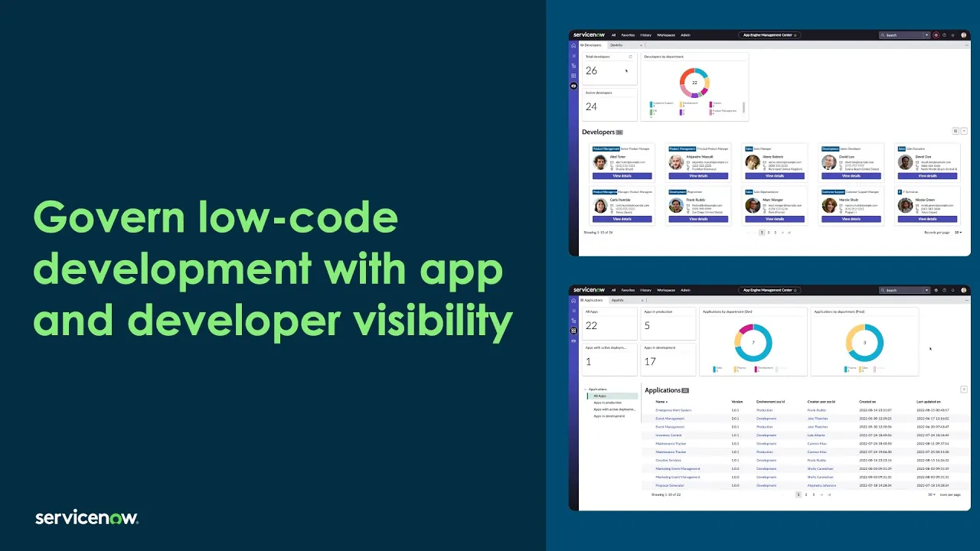Select Apps in development tree item
Viewport: 980px width, 551px height.
pyautogui.click(x=609, y=416)
